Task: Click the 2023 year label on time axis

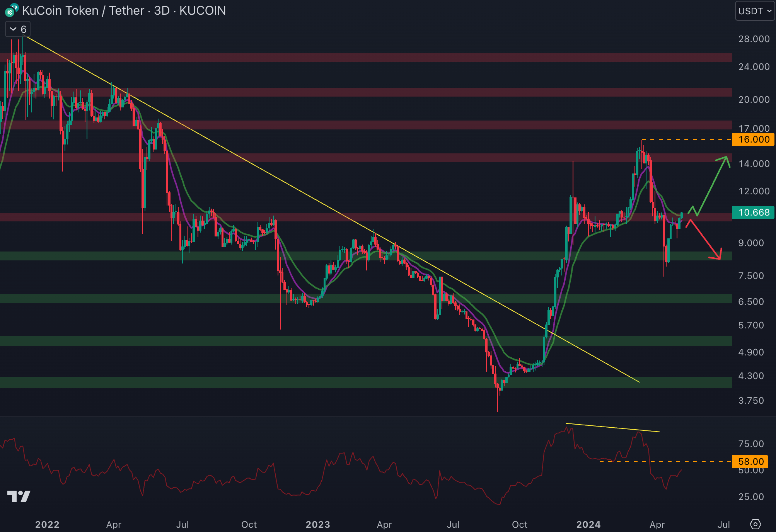Action: [318, 524]
